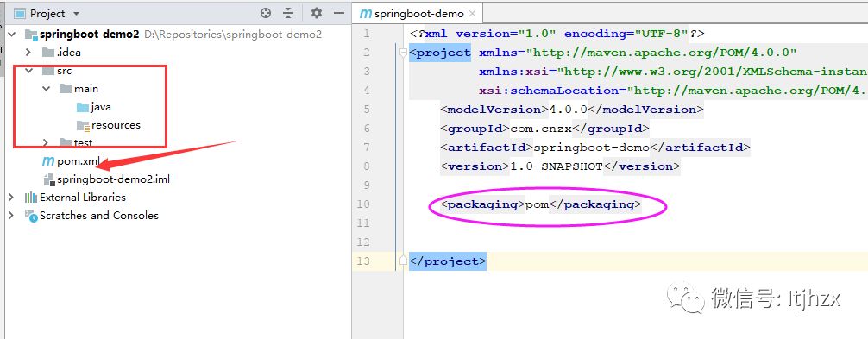Click the packaging value pom
This screenshot has height=339, width=868.
coord(537,204)
